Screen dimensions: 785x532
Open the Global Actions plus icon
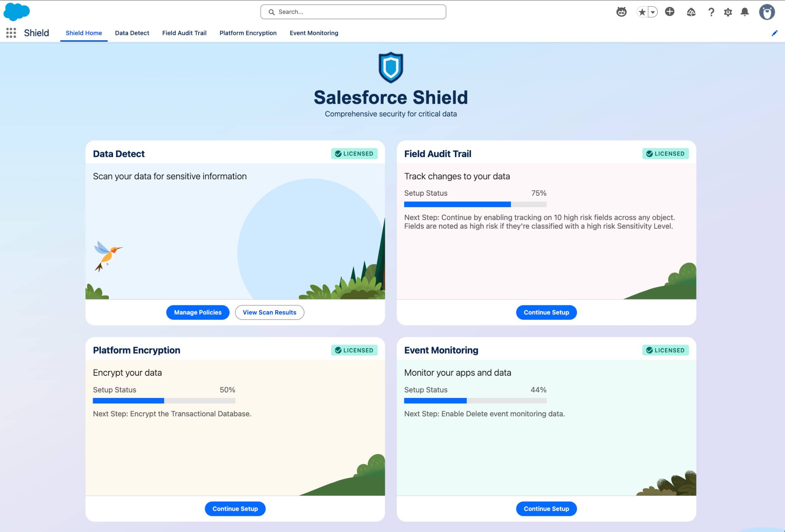670,12
